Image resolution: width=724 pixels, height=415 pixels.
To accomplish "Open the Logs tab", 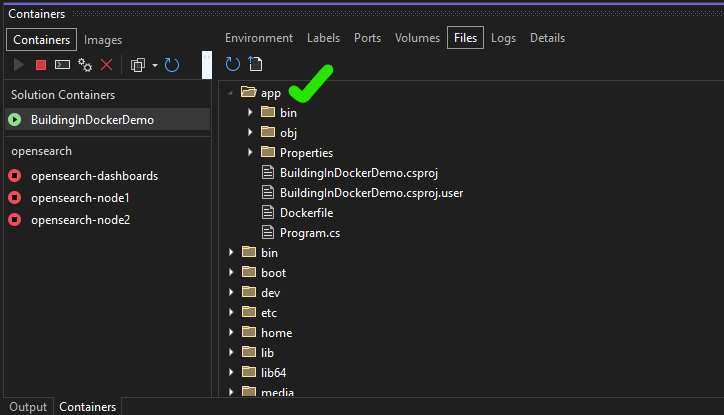I will [503, 38].
